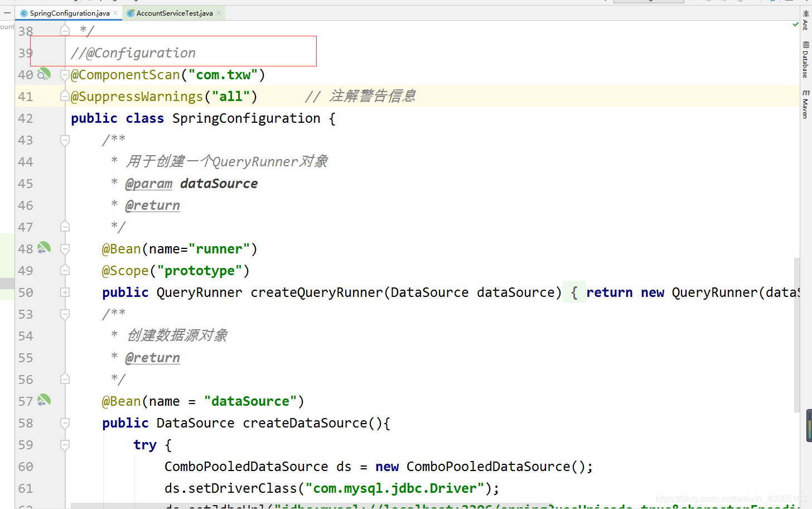Click the Spring bean gutter icon on line 48
This screenshot has height=509, width=812.
click(x=44, y=248)
